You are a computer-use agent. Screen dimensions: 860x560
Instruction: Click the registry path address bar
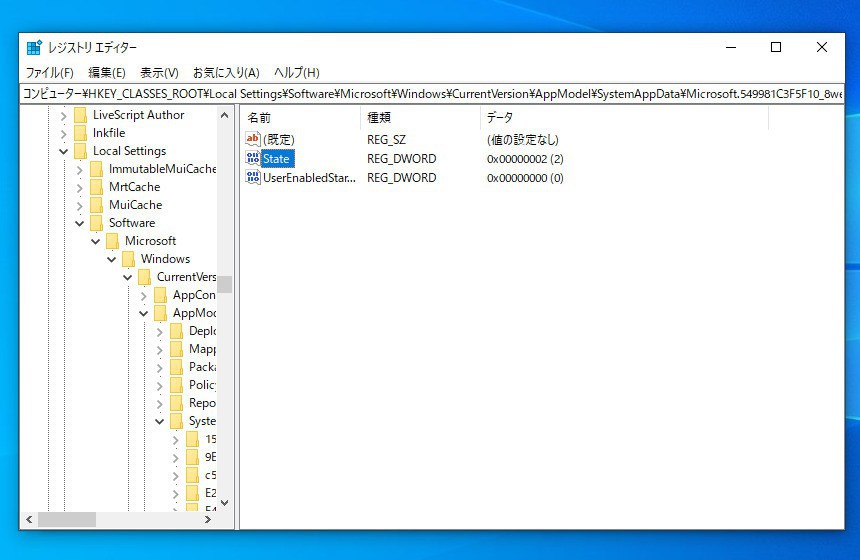pos(432,94)
